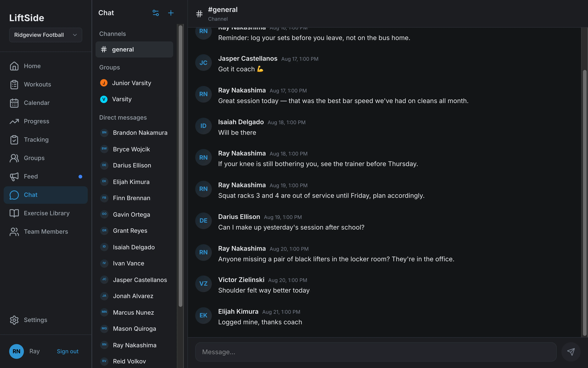Click the Direct messages section heading
The image size is (588, 368).
[123, 118]
